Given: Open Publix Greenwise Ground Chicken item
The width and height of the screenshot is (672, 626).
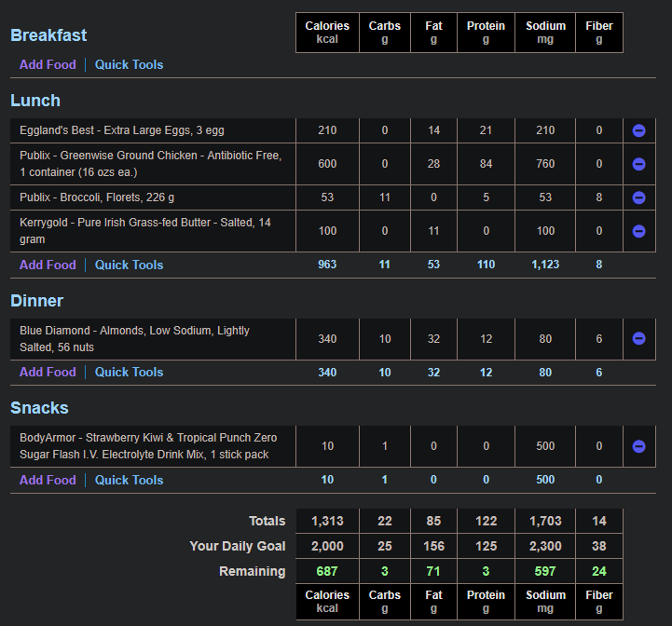Looking at the screenshot, I should [x=150, y=164].
